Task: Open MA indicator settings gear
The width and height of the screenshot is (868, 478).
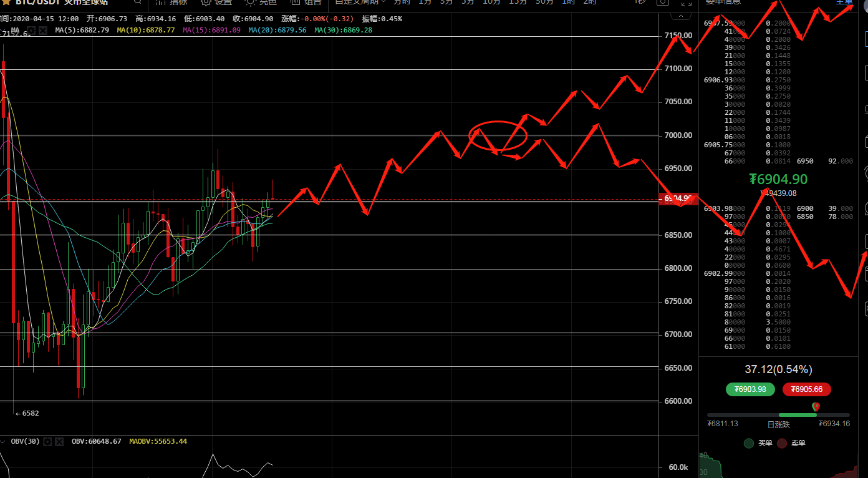Action: (31, 30)
